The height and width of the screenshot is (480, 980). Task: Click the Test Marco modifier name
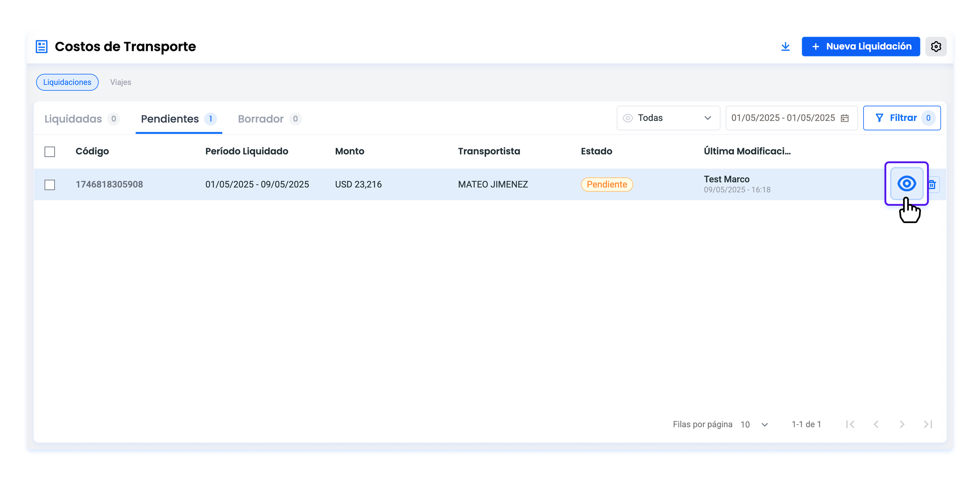point(726,179)
